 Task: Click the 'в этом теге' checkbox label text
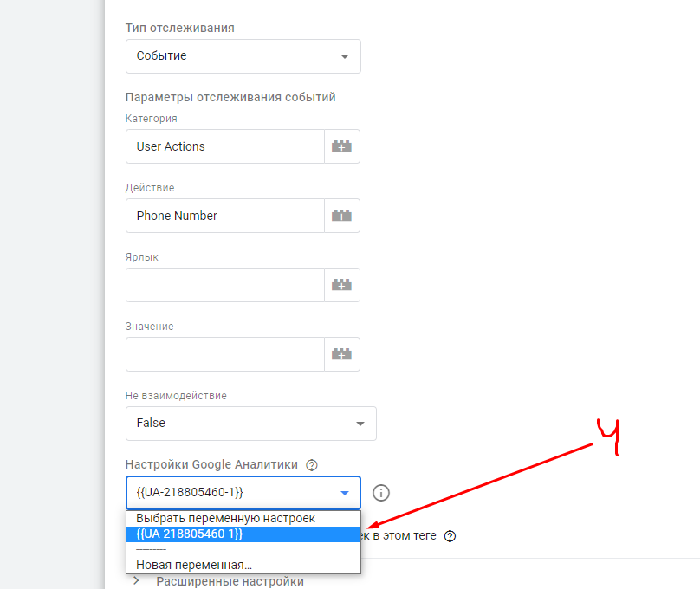tap(400, 536)
